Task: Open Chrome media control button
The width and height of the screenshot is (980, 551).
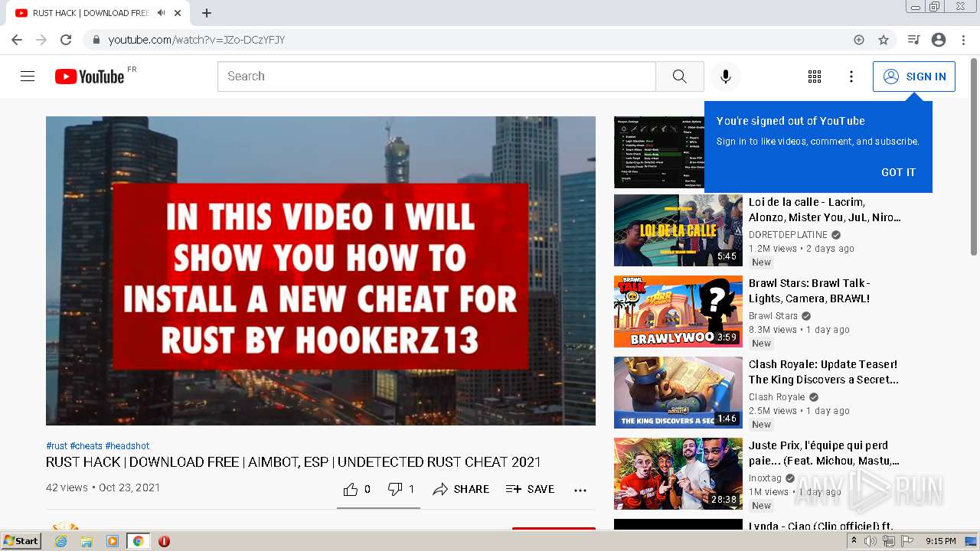Action: click(913, 40)
